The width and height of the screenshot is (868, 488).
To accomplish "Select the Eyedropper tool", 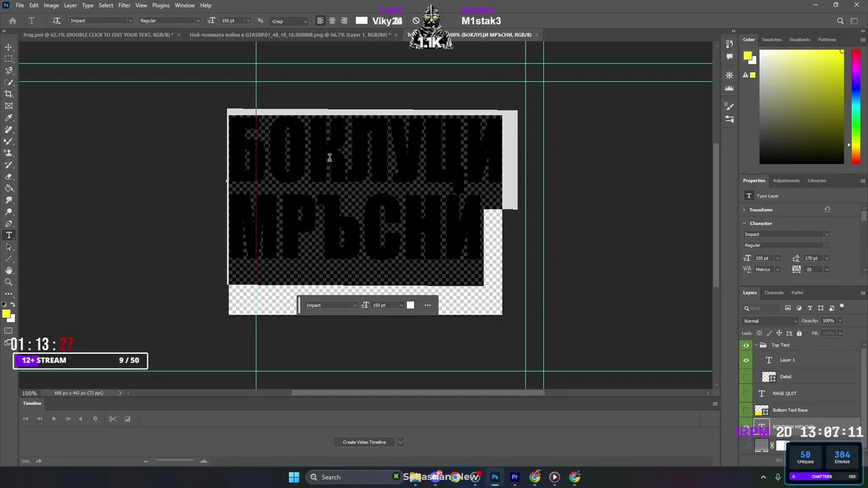I will pos(9,118).
